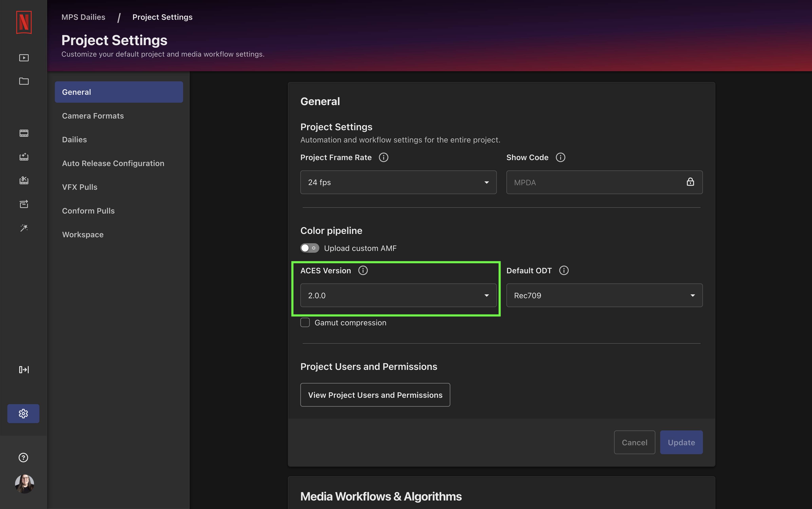This screenshot has height=509, width=812.
Task: Open the Default ODT dropdown
Action: tap(604, 295)
